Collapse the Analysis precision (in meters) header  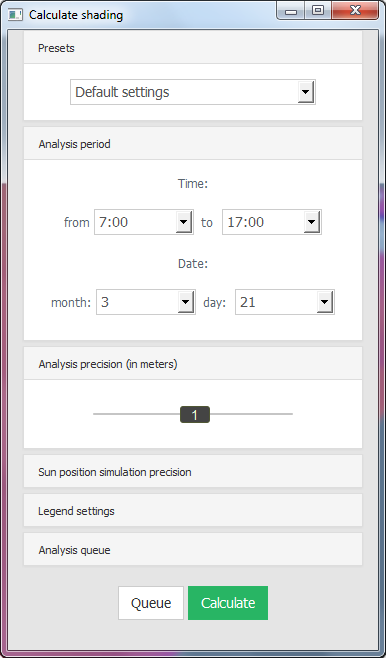(193, 364)
